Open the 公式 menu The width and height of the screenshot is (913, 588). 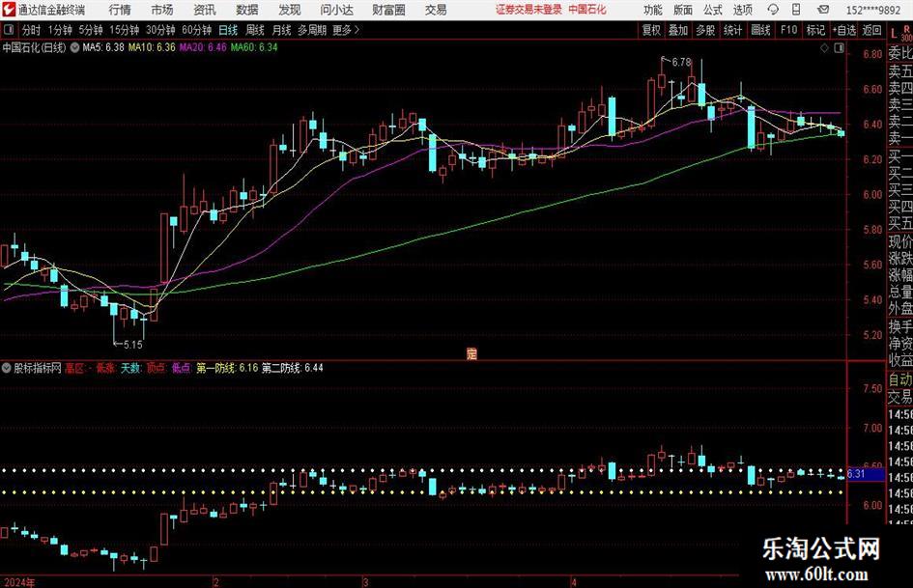713,10
